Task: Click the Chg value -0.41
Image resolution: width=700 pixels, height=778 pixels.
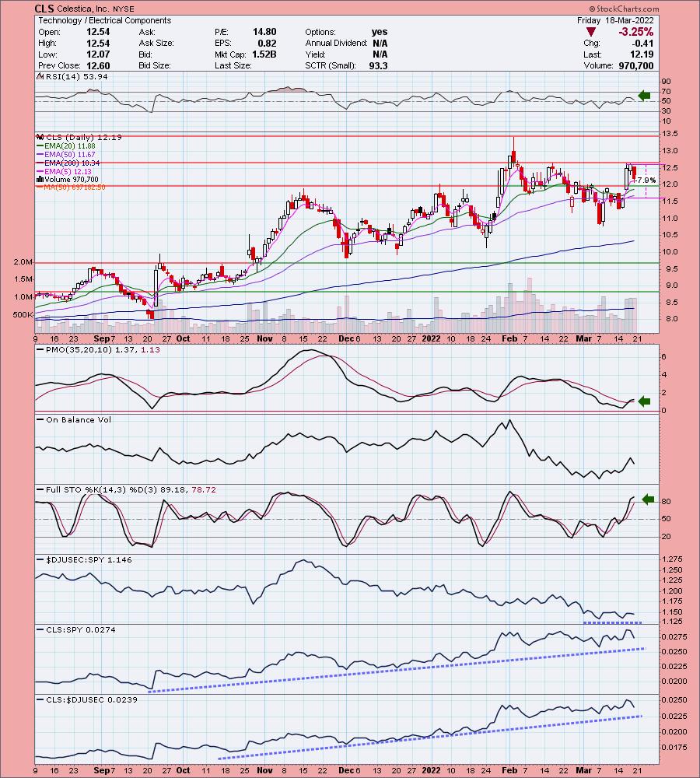Action: (643, 43)
